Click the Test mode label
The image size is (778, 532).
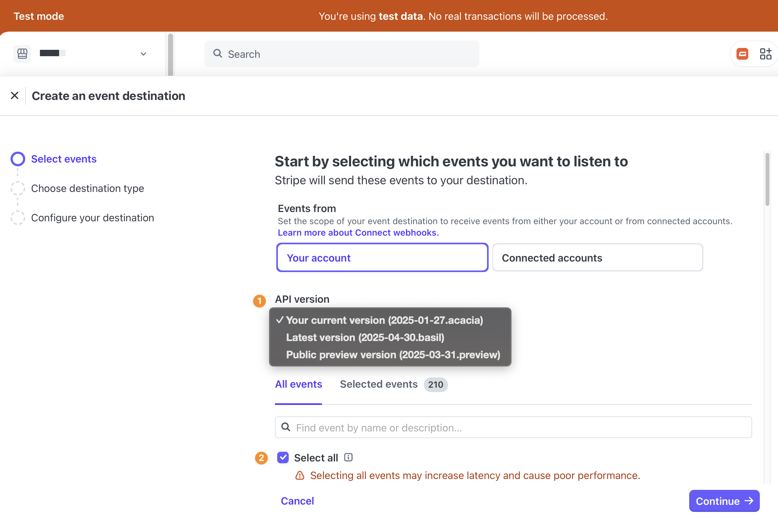pos(39,16)
